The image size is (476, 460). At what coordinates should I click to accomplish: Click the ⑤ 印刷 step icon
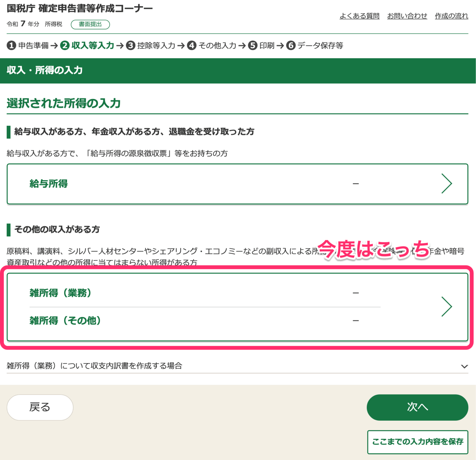click(252, 45)
